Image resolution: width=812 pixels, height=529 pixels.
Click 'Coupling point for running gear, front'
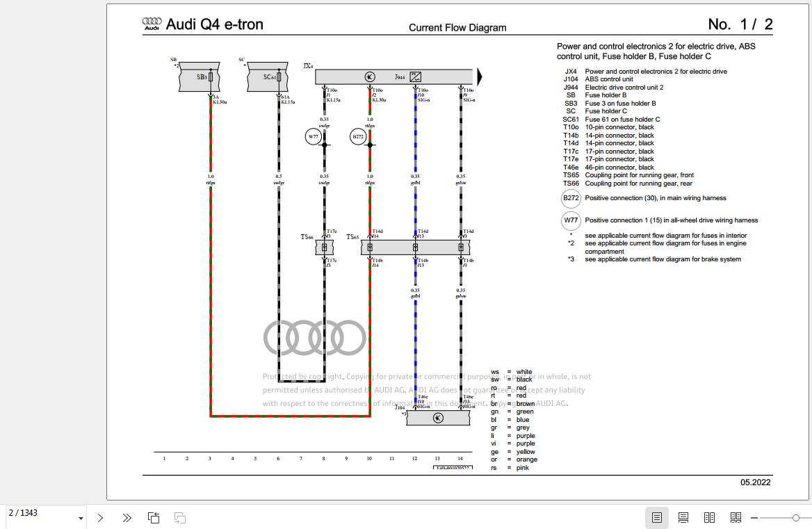pyautogui.click(x=640, y=175)
